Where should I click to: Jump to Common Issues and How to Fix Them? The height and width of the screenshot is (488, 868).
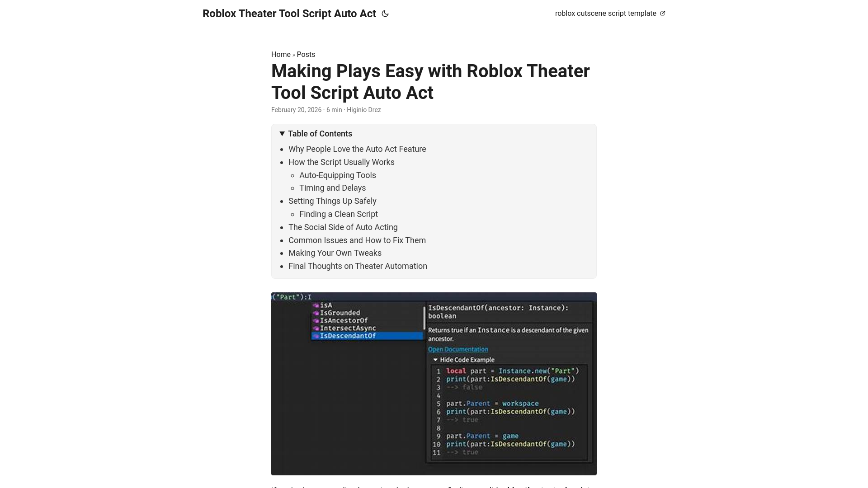pos(357,240)
